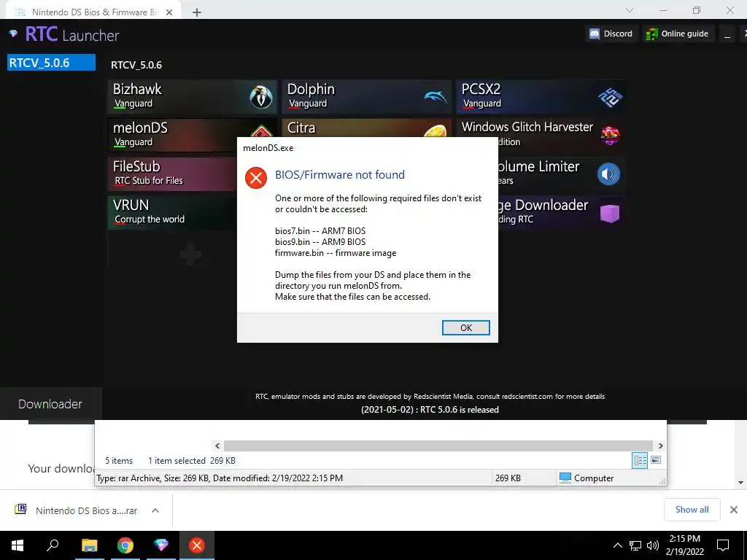Viewport: 747px width, 560px height.
Task: Click the Windows Glitch Harvester gem icon
Action: coord(611,136)
